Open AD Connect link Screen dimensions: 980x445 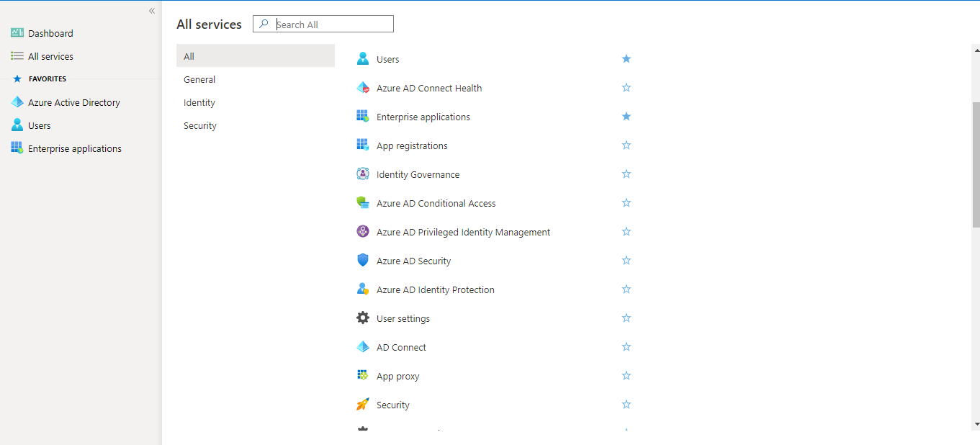[x=401, y=347]
